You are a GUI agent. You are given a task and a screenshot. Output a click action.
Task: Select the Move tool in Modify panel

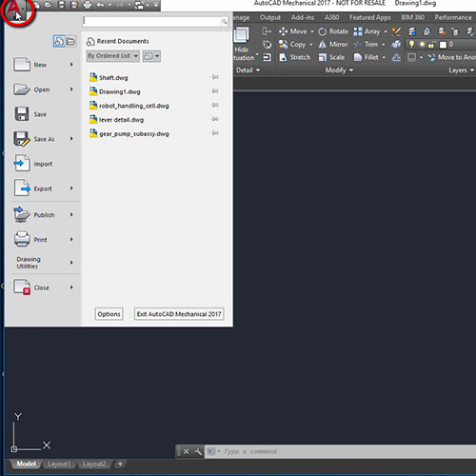(293, 31)
